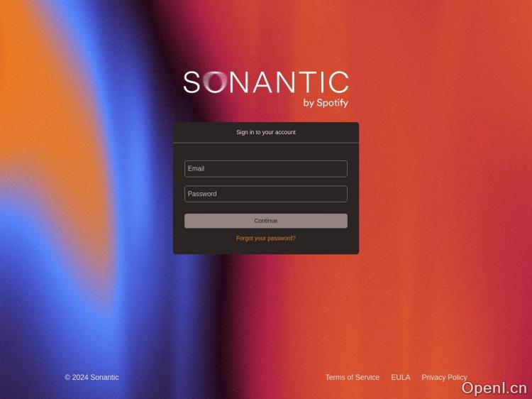The image size is (532, 399).
Task: Click the 'Sign in to your account' heading
Action: (x=266, y=132)
